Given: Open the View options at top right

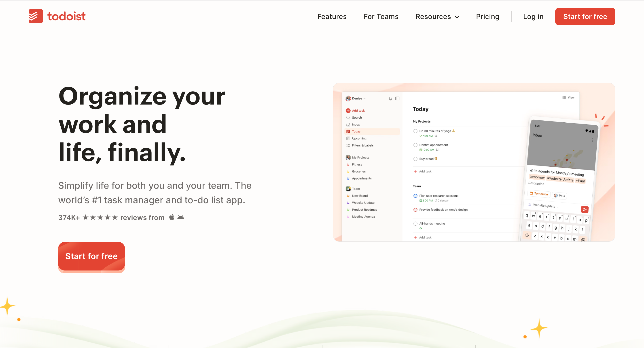Looking at the screenshot, I should coord(568,97).
